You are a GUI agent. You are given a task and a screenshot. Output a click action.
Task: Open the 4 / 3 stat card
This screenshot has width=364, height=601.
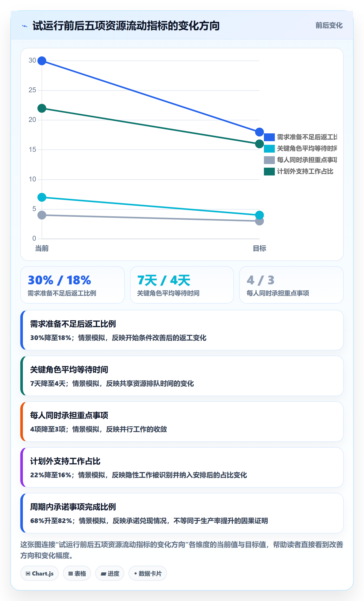291,285
